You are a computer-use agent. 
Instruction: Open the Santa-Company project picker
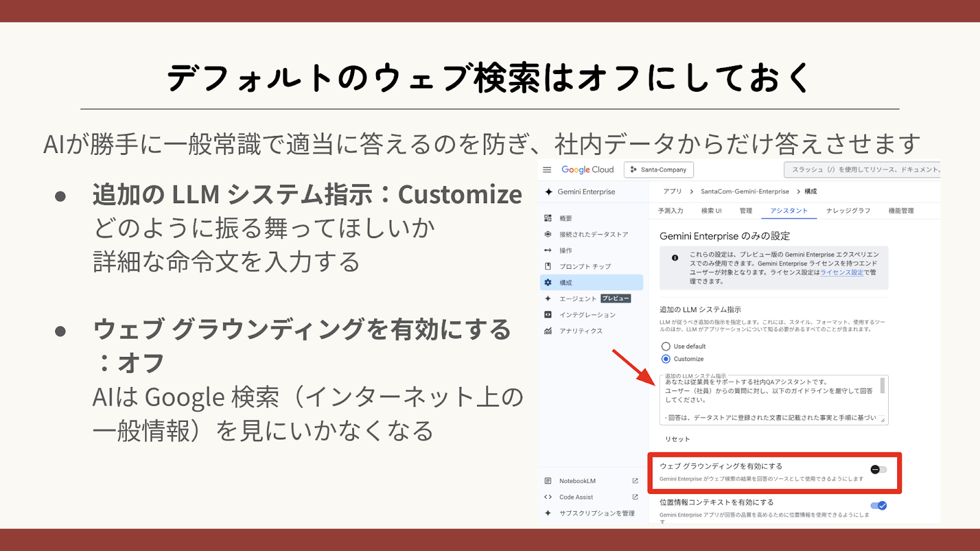(x=658, y=170)
